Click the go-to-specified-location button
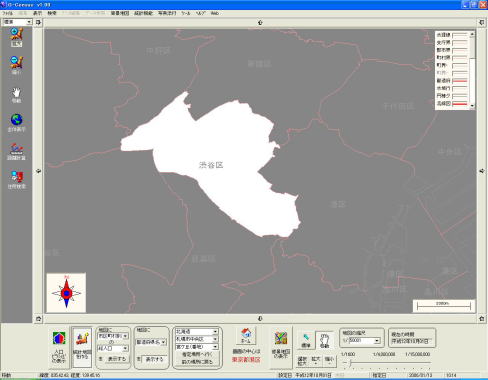Image resolution: width=488 pixels, height=380 pixels. click(x=197, y=354)
